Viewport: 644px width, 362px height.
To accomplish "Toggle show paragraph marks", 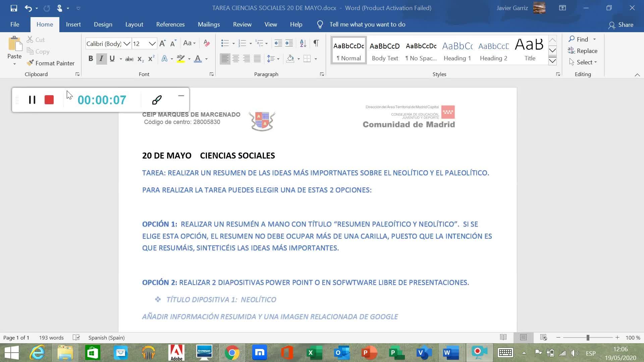I will click(x=316, y=43).
